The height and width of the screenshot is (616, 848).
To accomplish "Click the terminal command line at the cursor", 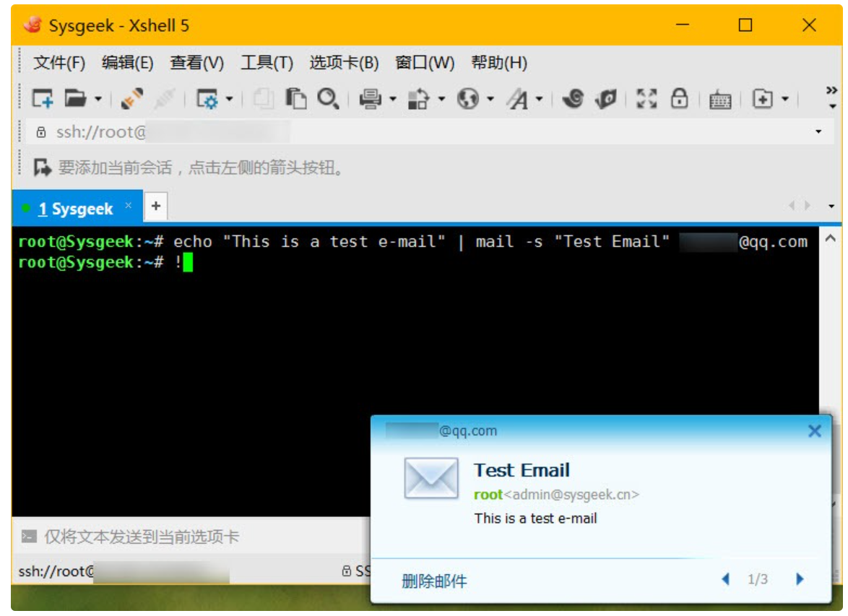I will (188, 263).
